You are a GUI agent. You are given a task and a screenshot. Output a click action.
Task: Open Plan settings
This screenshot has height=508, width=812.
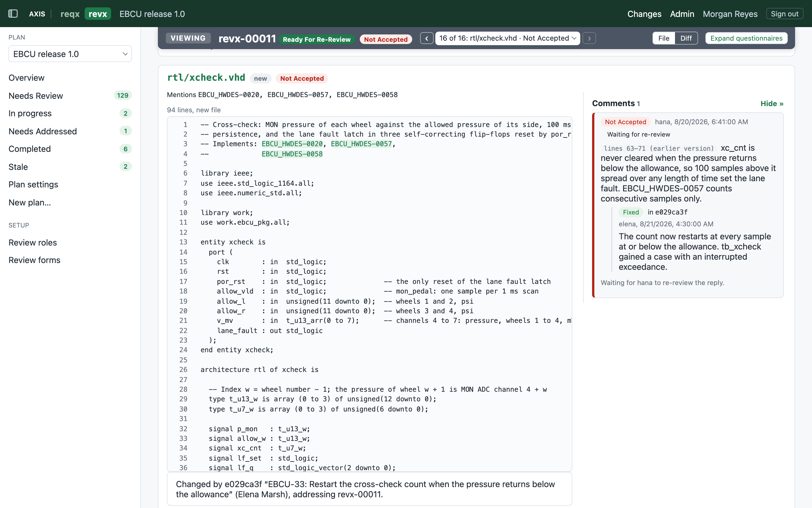pos(33,185)
